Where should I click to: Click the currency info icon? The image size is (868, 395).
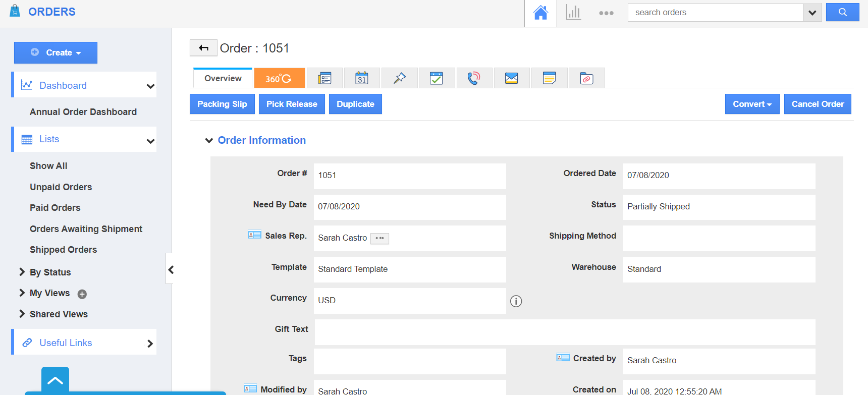click(x=516, y=301)
